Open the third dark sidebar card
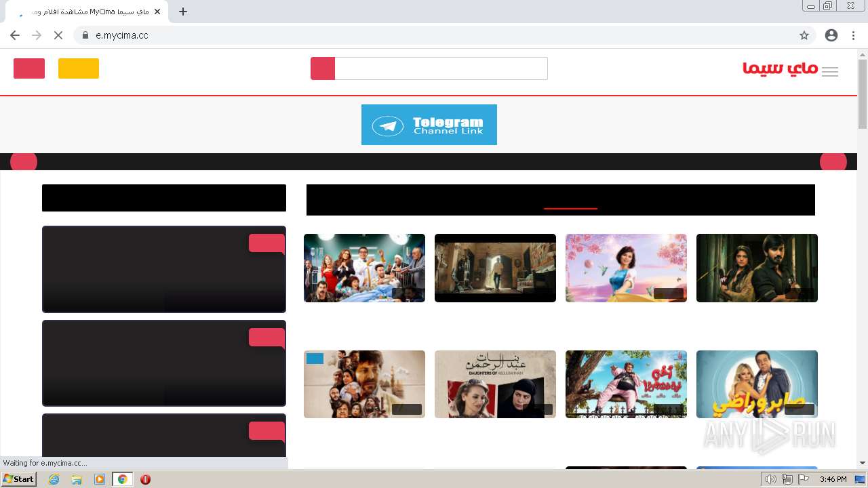Screen dimensions: 868x488 [164, 435]
